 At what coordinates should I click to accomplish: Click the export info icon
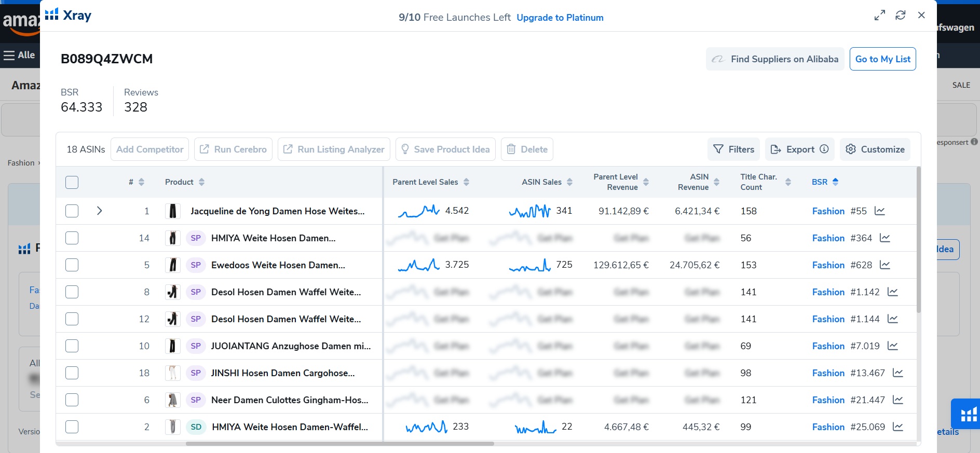tap(824, 149)
